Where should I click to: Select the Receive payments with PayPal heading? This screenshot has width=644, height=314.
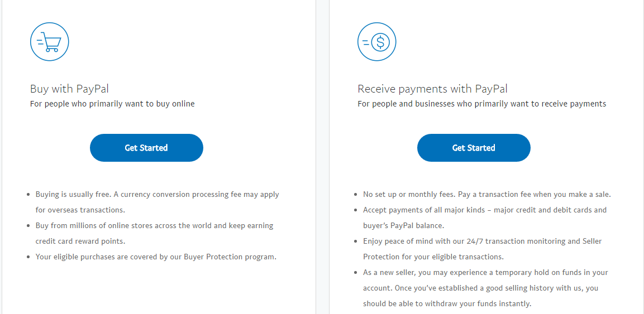pos(432,89)
